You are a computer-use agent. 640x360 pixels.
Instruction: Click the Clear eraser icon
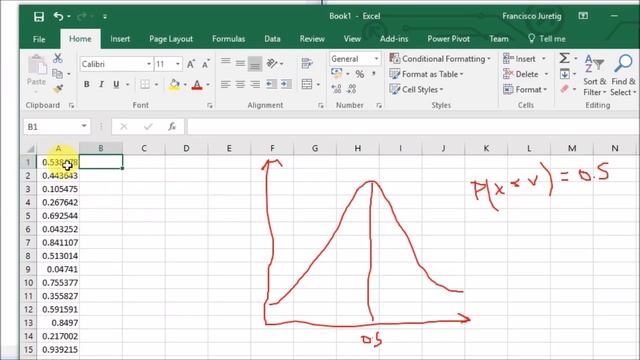tap(564, 89)
